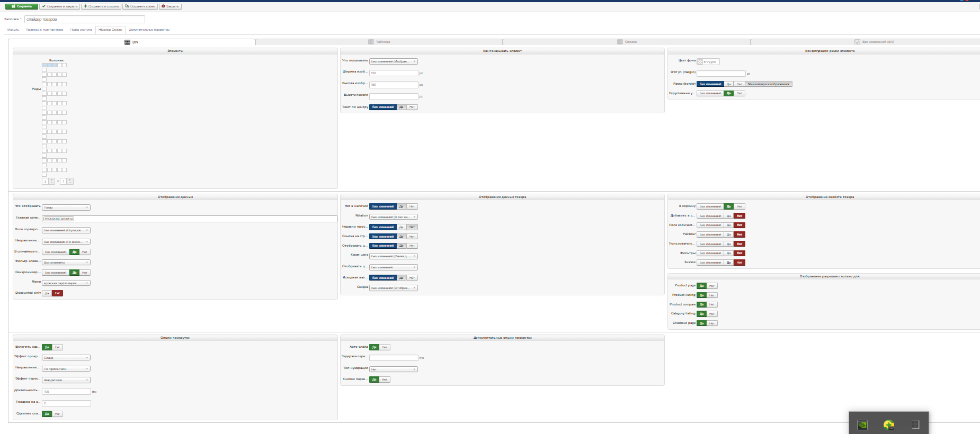980x434 pixels.
Task: Open the Эффект перех... dropdown
Action: (66, 380)
